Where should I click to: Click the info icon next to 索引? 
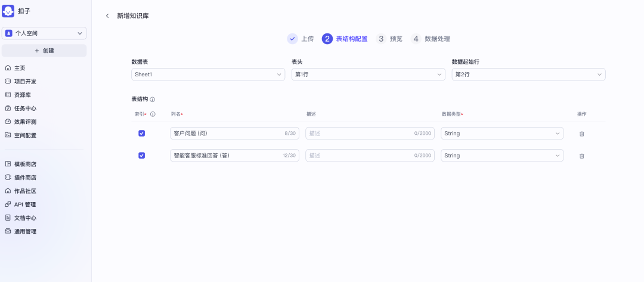tap(153, 114)
